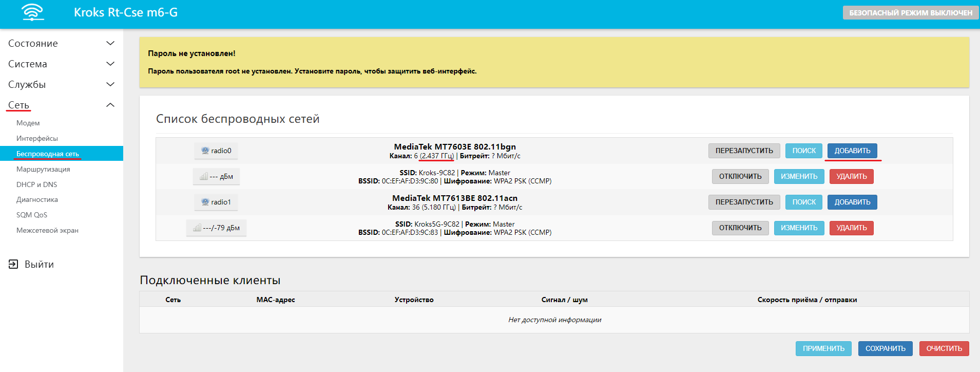980x372 pixels.
Task: Click the -79 dBm signal strength indicator
Action: [x=216, y=228]
